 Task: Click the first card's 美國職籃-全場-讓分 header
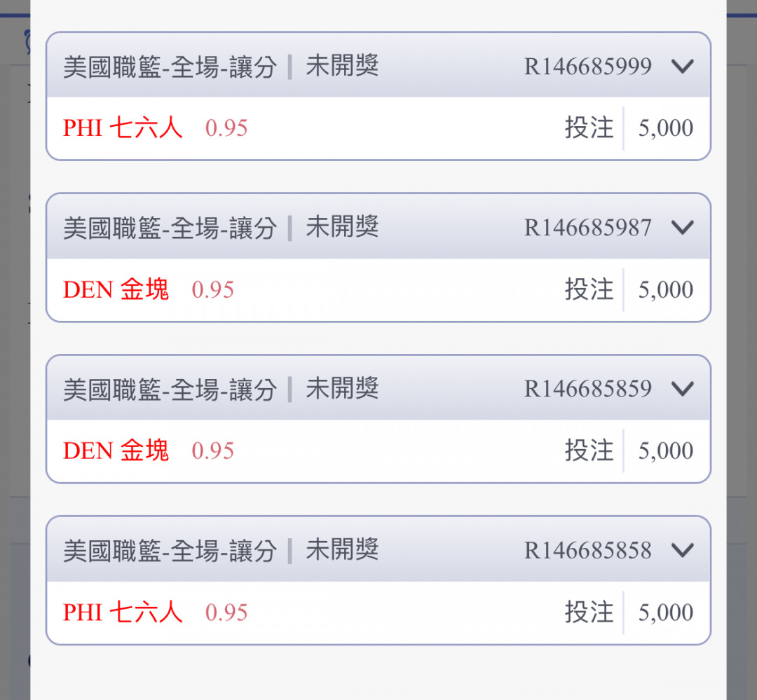[170, 67]
